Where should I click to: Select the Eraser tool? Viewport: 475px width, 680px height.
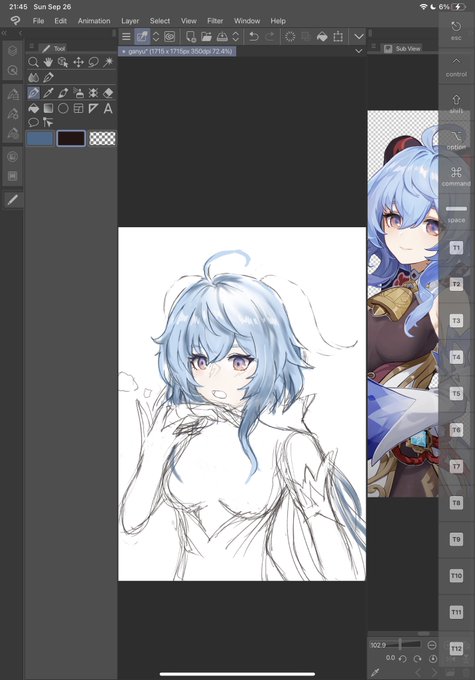coord(108,93)
